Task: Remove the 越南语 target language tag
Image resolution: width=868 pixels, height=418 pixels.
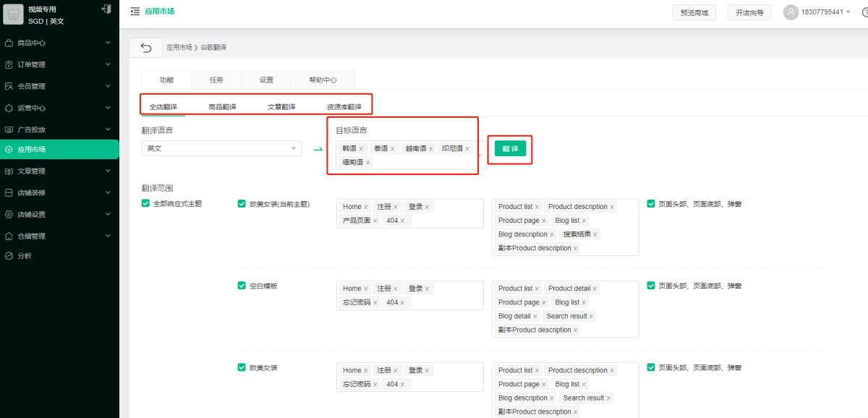Action: tap(431, 149)
